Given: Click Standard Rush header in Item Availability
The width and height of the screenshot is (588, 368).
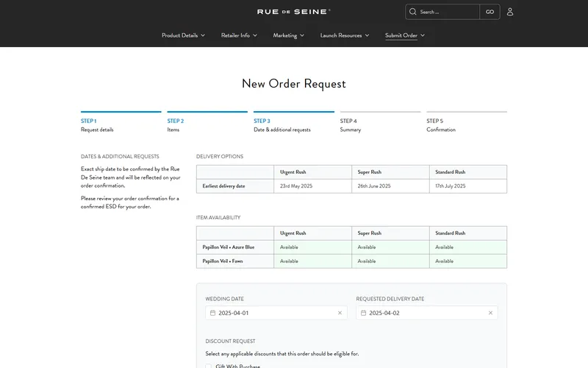Looking at the screenshot, I should coord(468,233).
